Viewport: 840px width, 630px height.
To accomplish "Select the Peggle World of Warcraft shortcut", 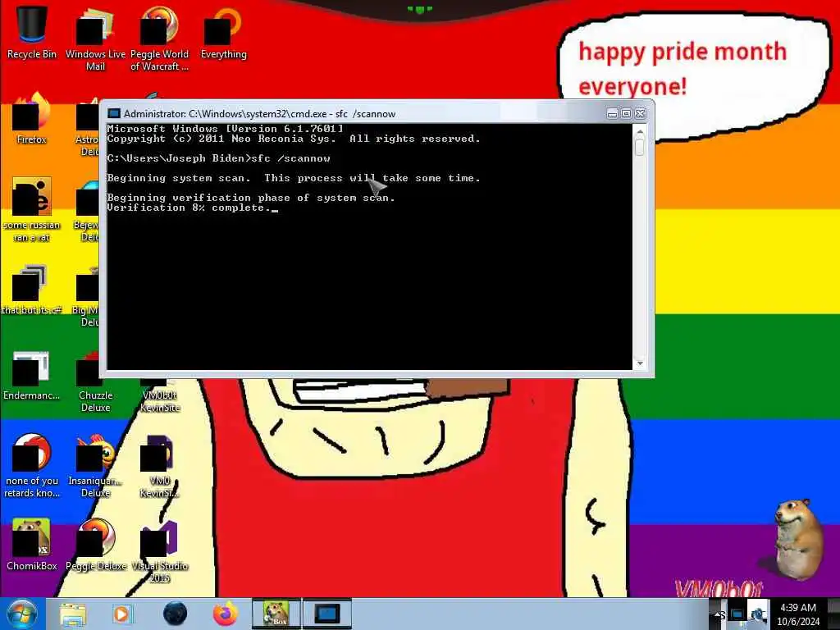I will [x=159, y=39].
